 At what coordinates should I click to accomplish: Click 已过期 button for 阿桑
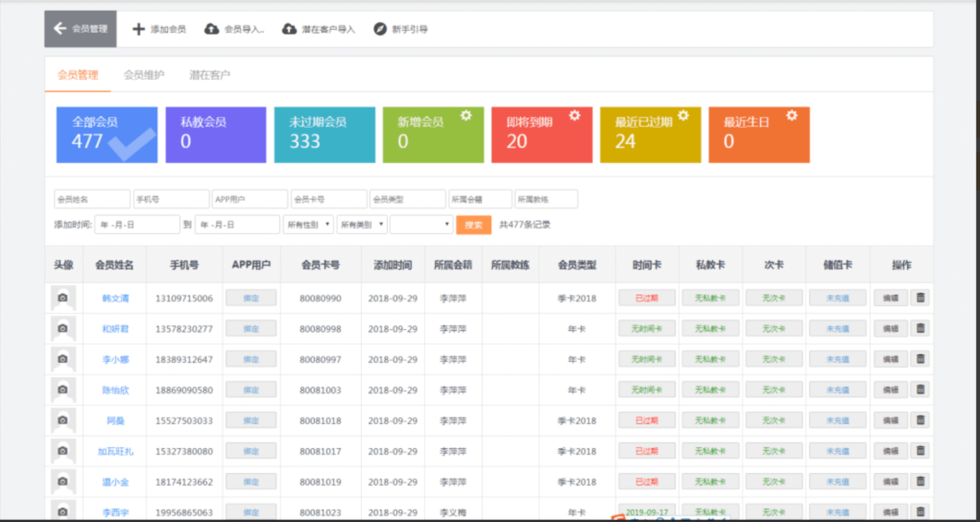646,420
